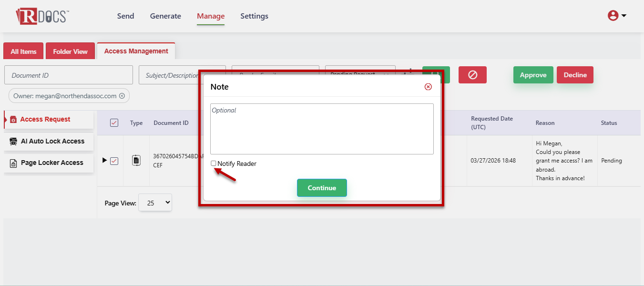
Task: Switch to the Folder View tab
Action: [x=70, y=51]
